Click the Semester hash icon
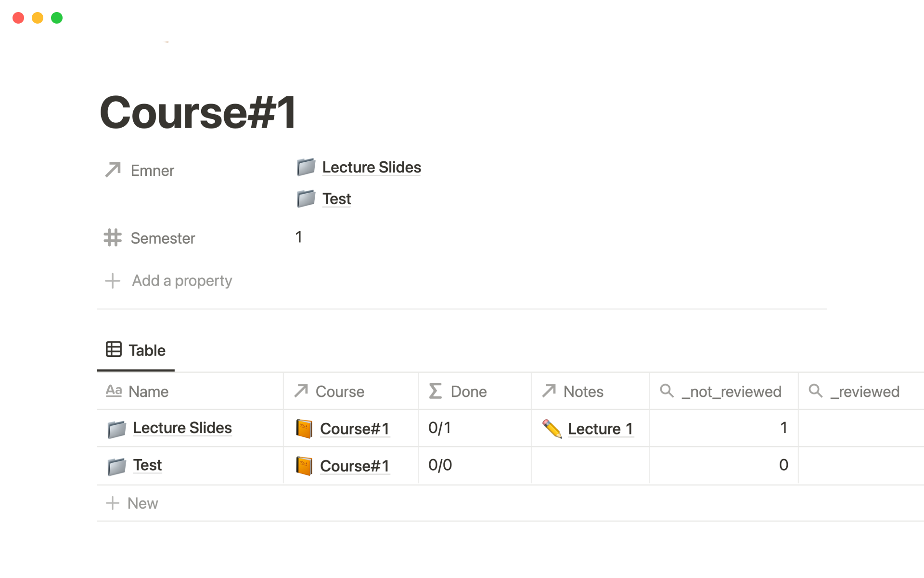This screenshot has height=578, width=924. coord(113,237)
